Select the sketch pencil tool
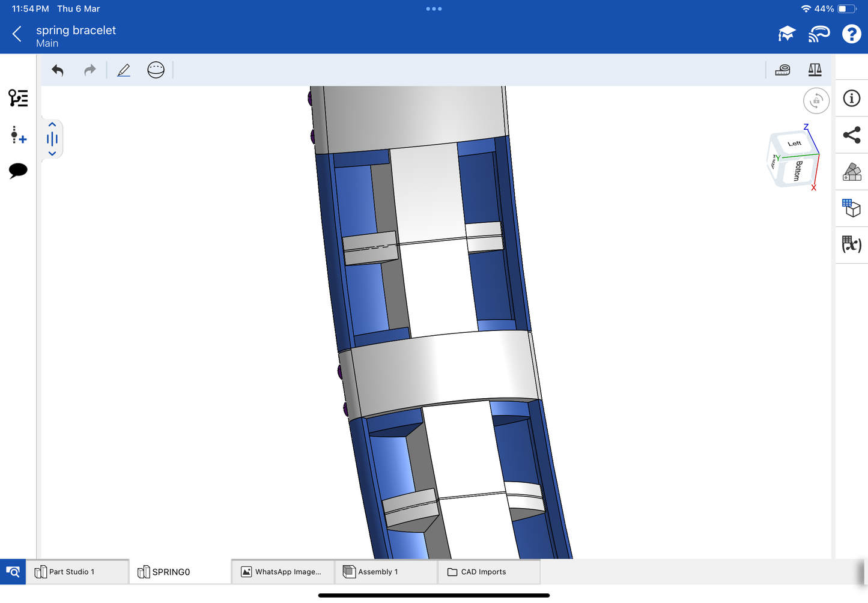The width and height of the screenshot is (868, 603). 124,70
